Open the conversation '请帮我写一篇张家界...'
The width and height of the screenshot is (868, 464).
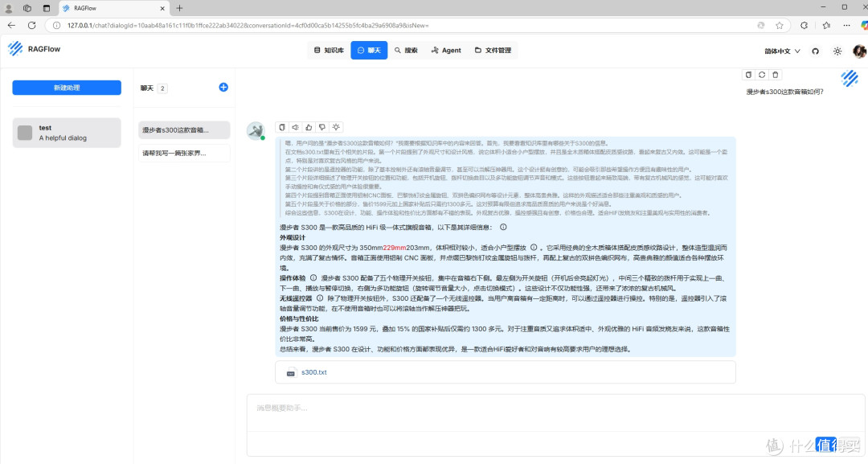click(184, 154)
